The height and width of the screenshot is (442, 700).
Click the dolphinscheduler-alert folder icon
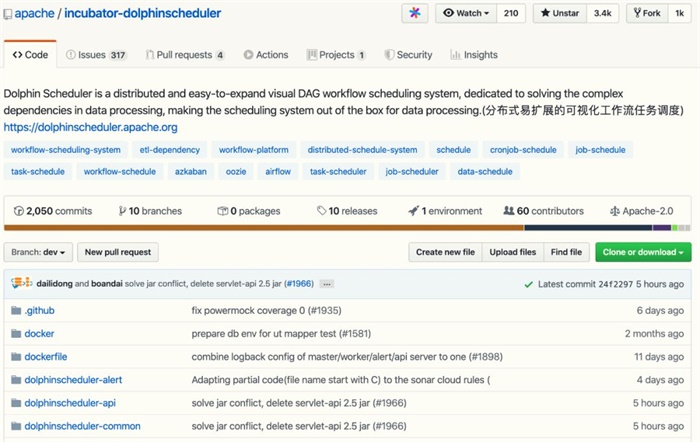tap(15, 380)
